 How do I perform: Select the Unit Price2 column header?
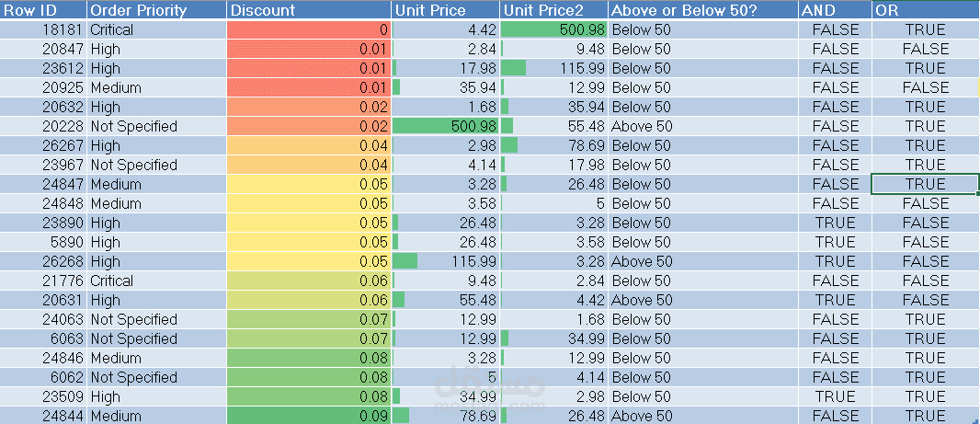(553, 10)
